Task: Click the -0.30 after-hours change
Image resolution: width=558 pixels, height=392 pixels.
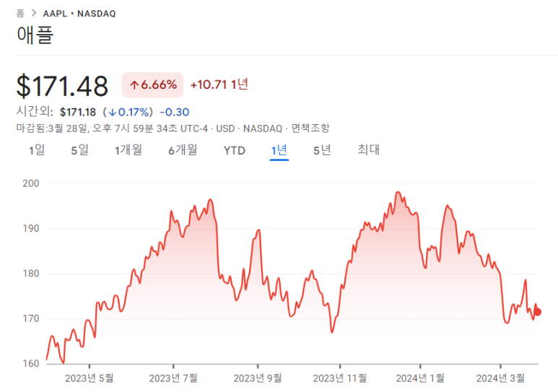Action: (175, 113)
